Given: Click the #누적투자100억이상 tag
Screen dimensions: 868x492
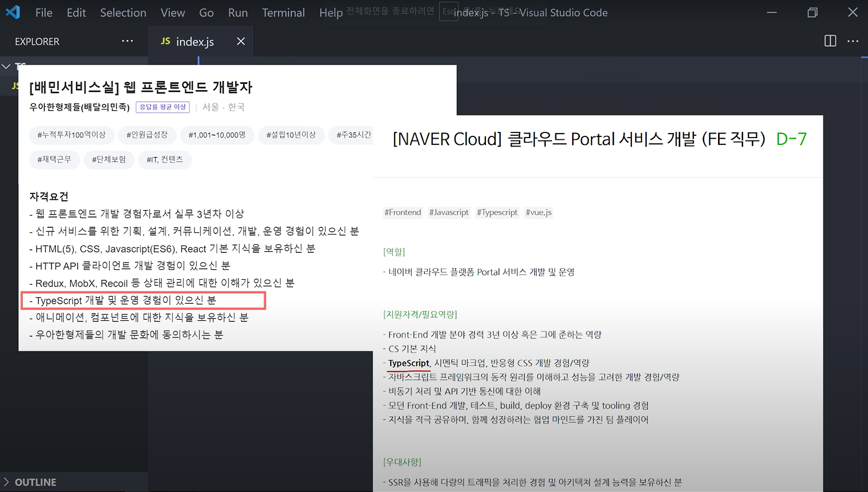Looking at the screenshot, I should click(72, 135).
